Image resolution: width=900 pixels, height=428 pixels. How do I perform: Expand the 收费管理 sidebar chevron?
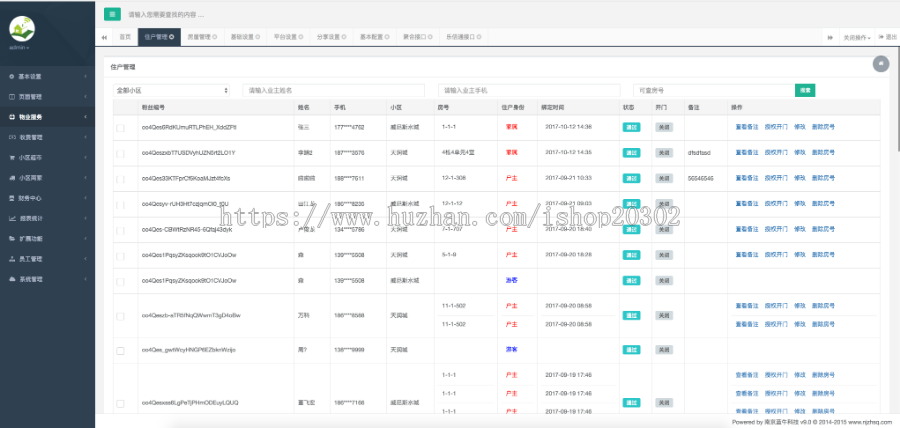pos(85,137)
